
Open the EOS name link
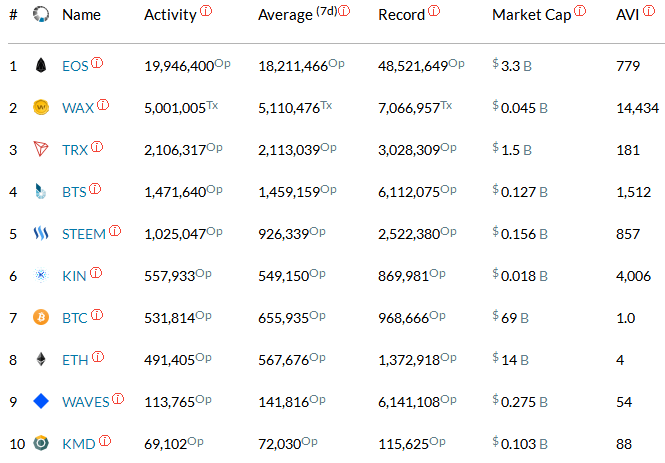(x=75, y=66)
